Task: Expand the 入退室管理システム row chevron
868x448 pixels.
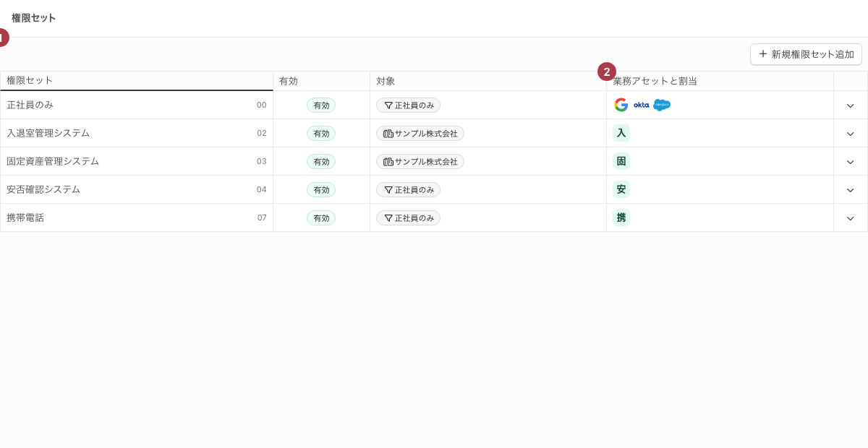Action: click(x=851, y=134)
